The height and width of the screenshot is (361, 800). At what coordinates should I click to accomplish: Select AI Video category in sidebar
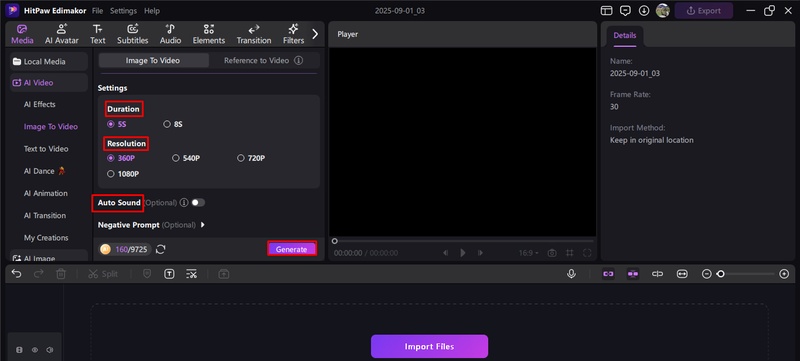tap(48, 83)
